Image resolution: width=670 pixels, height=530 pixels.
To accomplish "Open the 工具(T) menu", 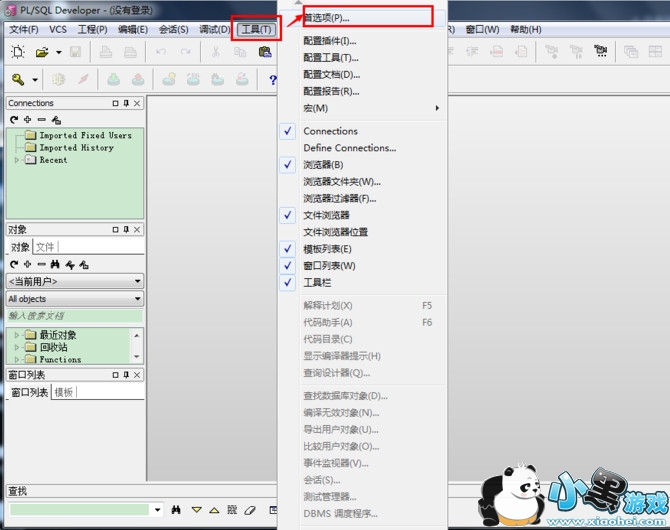I will pyautogui.click(x=256, y=29).
